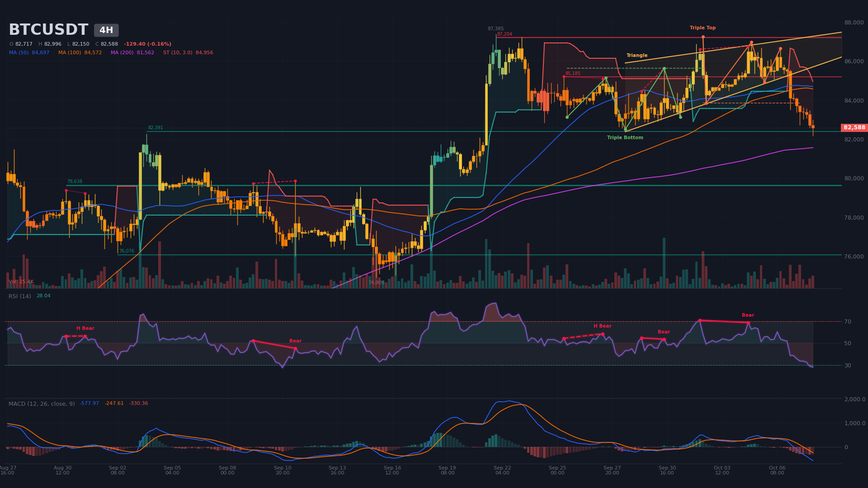Click the 87,204 resistance level label
This screenshot has width=868, height=488.
[x=505, y=34]
